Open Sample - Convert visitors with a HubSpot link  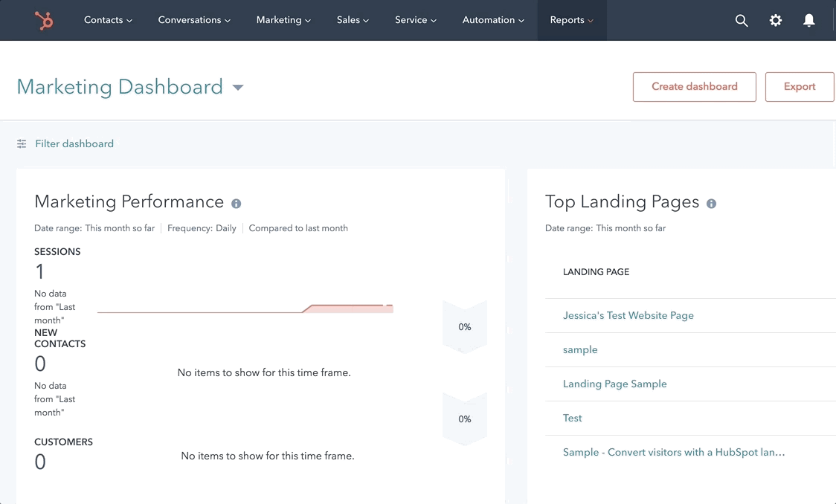674,452
